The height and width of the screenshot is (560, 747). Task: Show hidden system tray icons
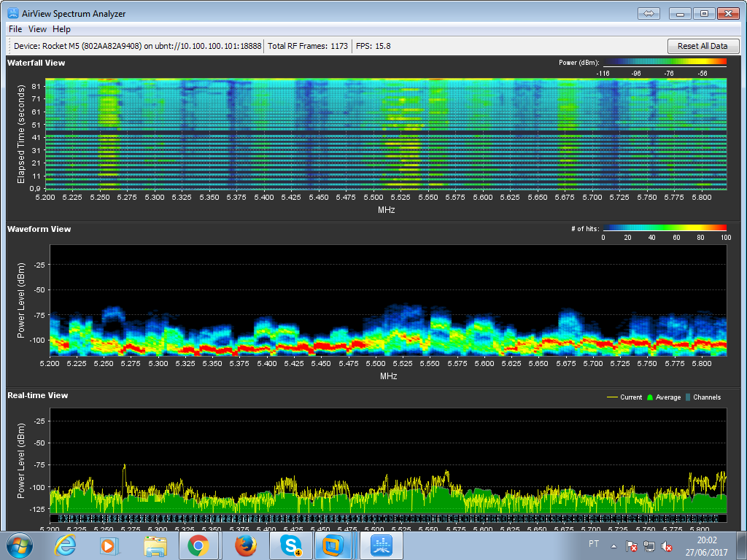tap(614, 545)
